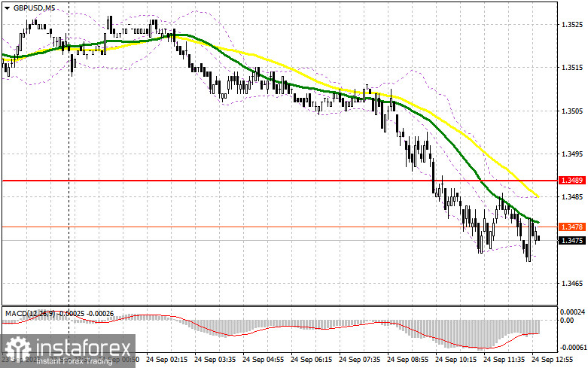Click the 1.3505 price axis label
588x368 pixels.
(572, 111)
